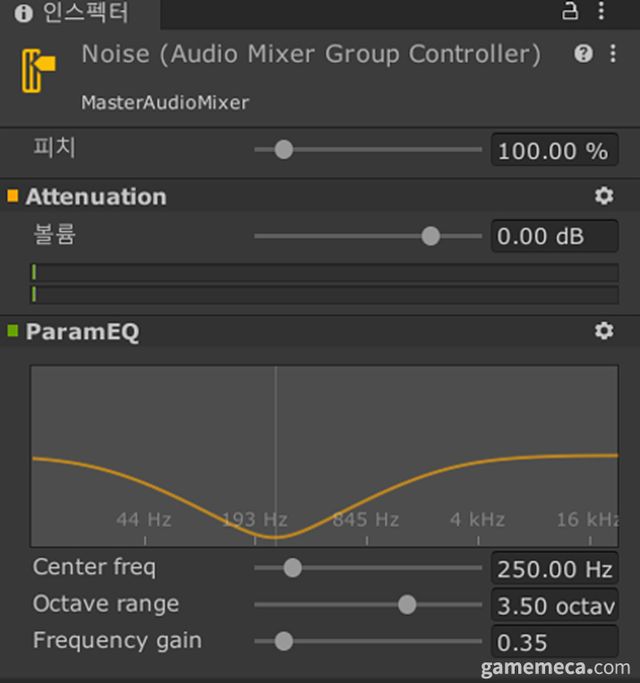
Task: Click the 피치 (pitch) slider handle
Action: point(284,150)
